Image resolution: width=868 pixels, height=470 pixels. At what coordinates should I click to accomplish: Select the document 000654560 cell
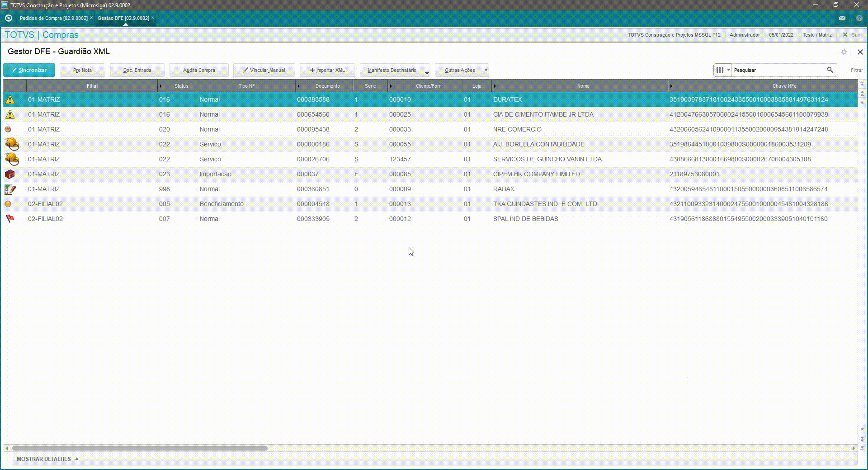click(x=324, y=115)
